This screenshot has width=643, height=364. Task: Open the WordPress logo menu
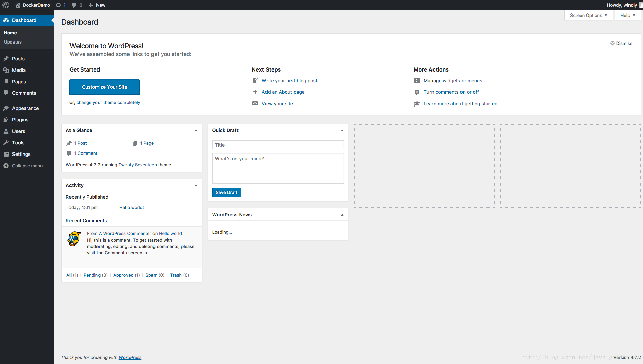click(x=6, y=5)
